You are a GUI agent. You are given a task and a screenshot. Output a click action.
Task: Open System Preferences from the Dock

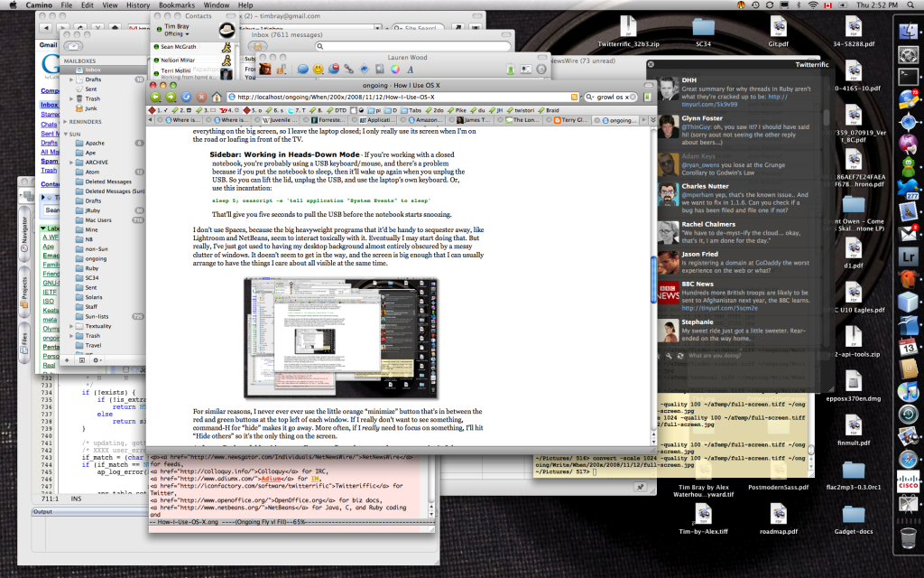[909, 54]
